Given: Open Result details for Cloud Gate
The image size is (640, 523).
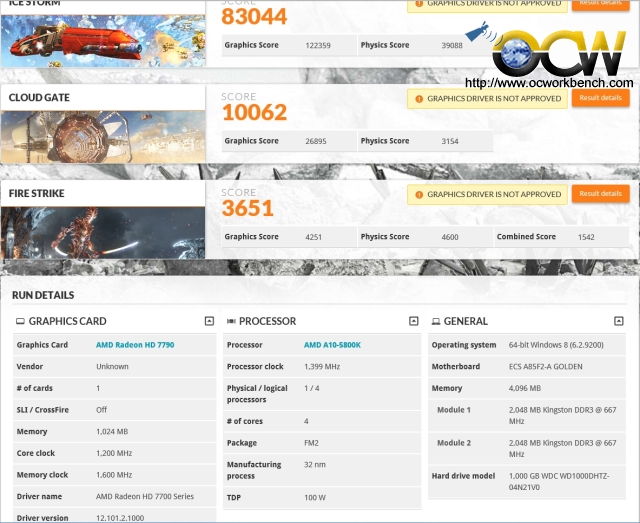Looking at the screenshot, I should click(x=600, y=98).
